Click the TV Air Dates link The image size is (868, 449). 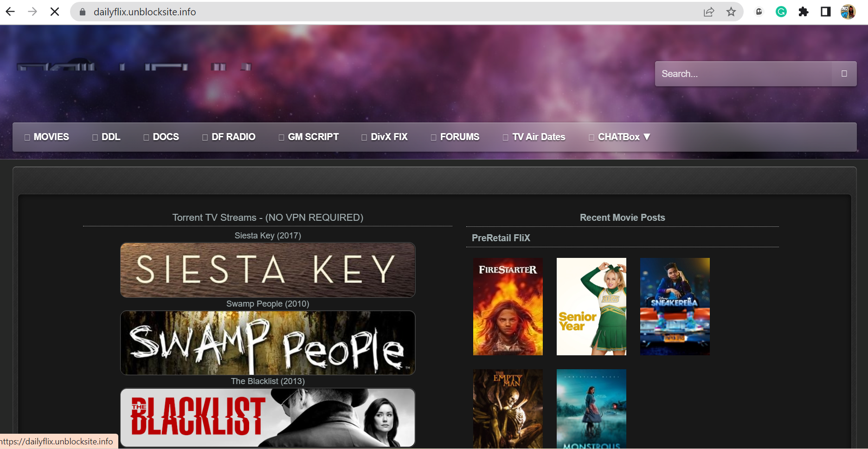click(x=534, y=137)
